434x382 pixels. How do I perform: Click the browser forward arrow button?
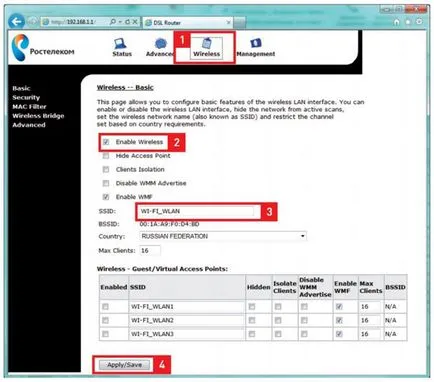click(x=32, y=22)
